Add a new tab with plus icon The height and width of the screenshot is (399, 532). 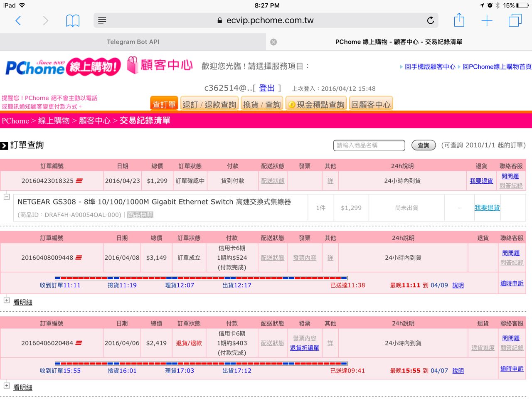click(487, 20)
